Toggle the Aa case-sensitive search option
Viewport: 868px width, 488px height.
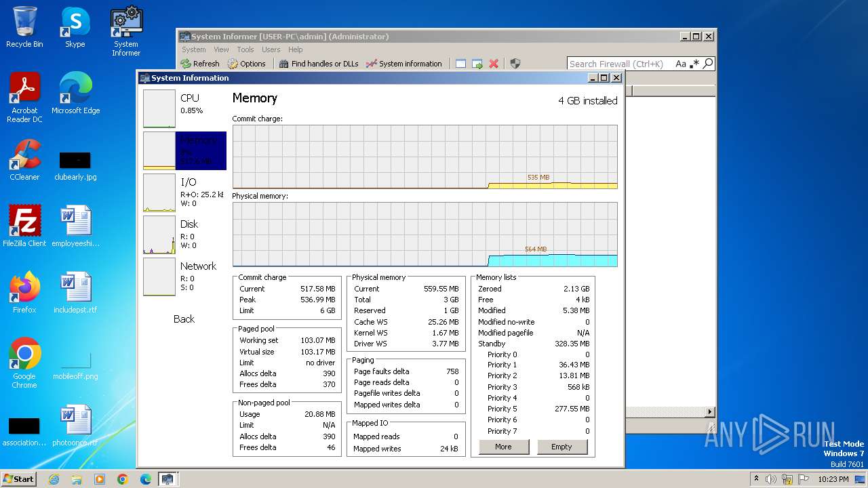(x=681, y=64)
